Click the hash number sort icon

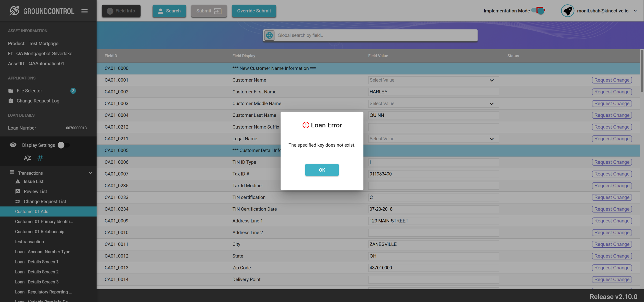(40, 158)
